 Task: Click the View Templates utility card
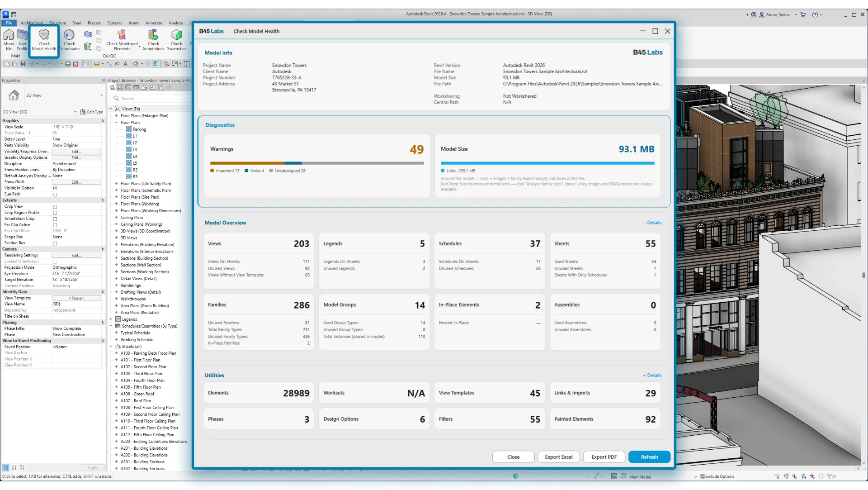coord(490,393)
